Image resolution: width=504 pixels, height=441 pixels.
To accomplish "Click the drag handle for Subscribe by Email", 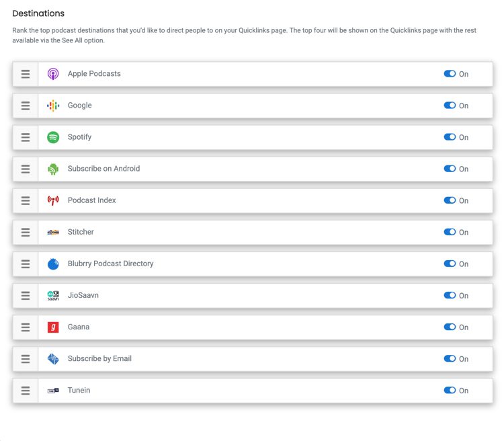I will [x=26, y=359].
